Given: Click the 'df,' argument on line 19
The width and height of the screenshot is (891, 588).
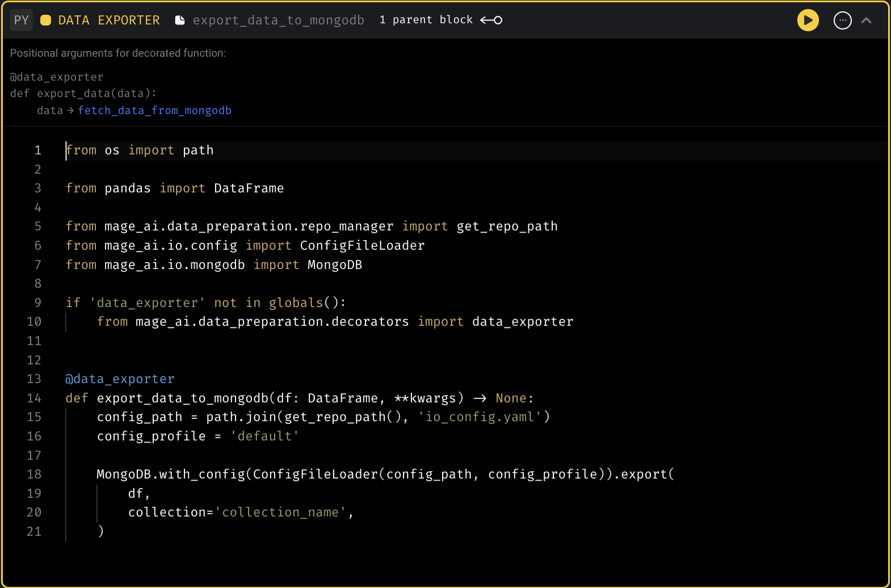Looking at the screenshot, I should pyautogui.click(x=139, y=494).
